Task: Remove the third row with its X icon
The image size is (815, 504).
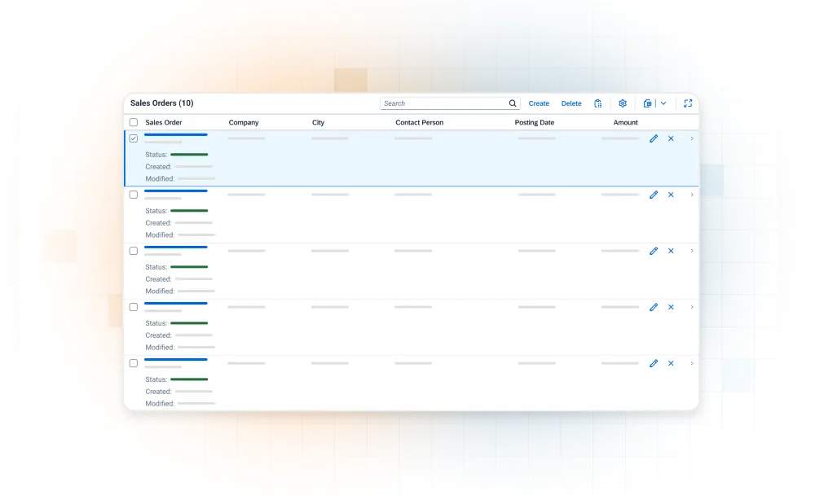Action: [671, 251]
